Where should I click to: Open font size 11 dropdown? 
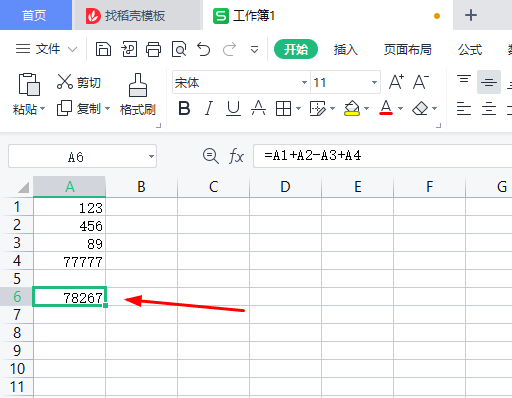374,82
